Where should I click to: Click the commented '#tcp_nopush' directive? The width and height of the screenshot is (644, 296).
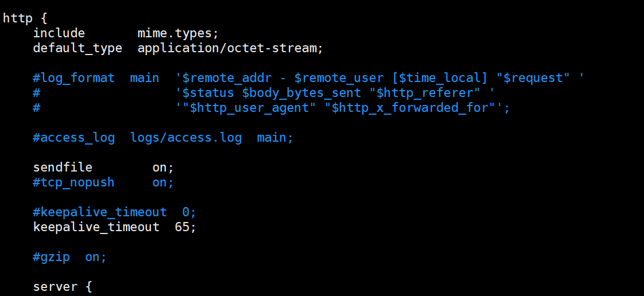coord(74,182)
